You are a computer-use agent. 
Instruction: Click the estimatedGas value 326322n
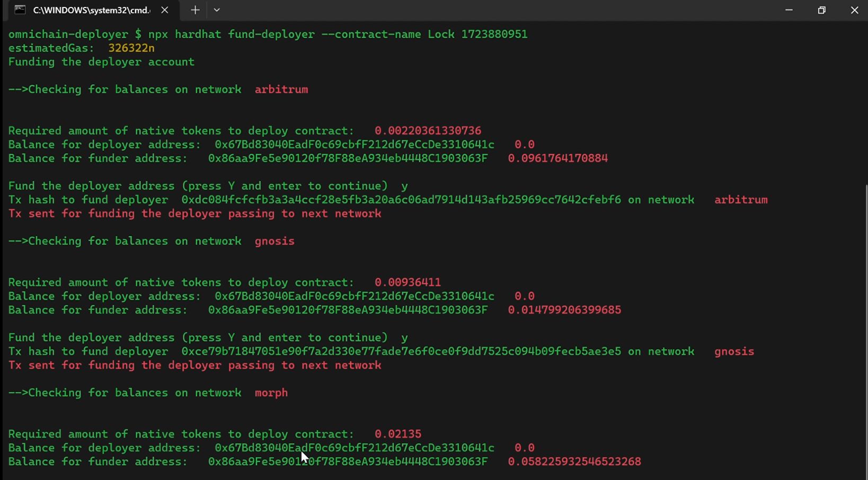pos(131,48)
